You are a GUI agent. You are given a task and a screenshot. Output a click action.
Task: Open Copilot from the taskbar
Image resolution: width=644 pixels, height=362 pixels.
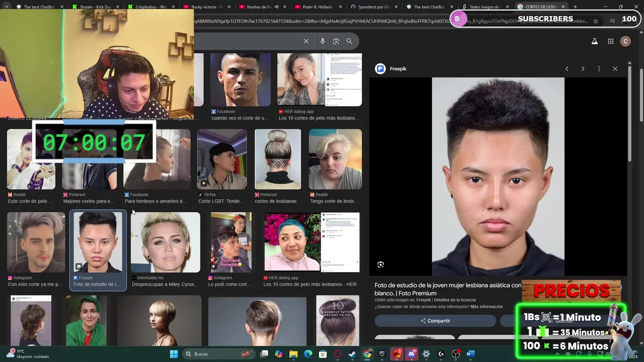coord(279,354)
